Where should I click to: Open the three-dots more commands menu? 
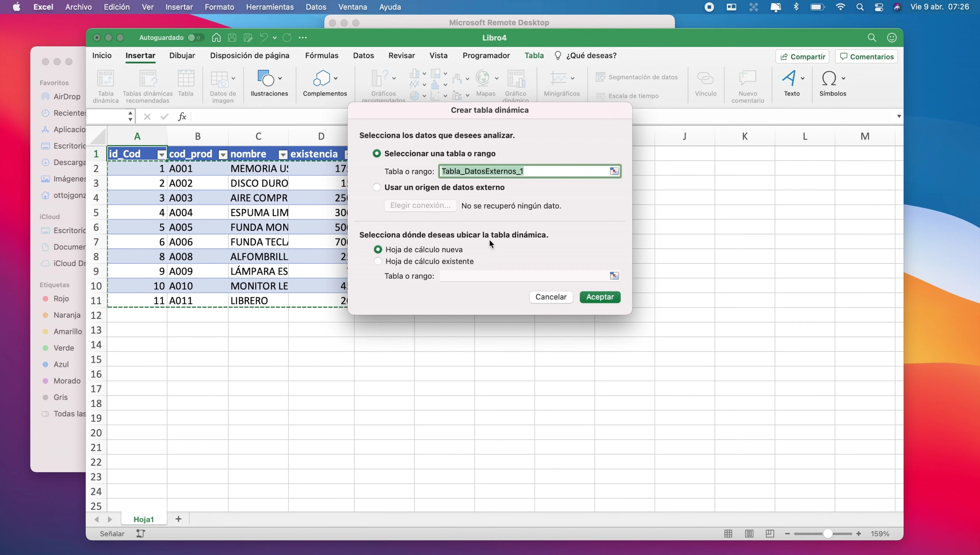pyautogui.click(x=303, y=37)
